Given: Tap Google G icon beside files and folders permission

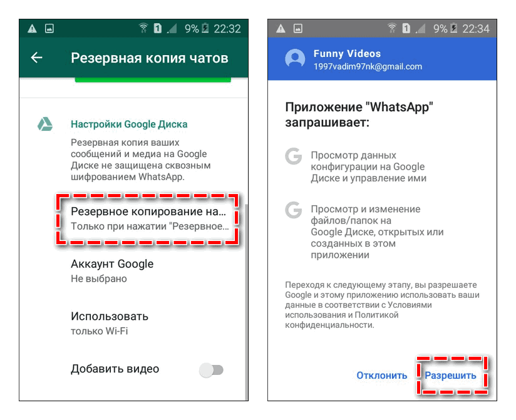Looking at the screenshot, I should point(294,210).
